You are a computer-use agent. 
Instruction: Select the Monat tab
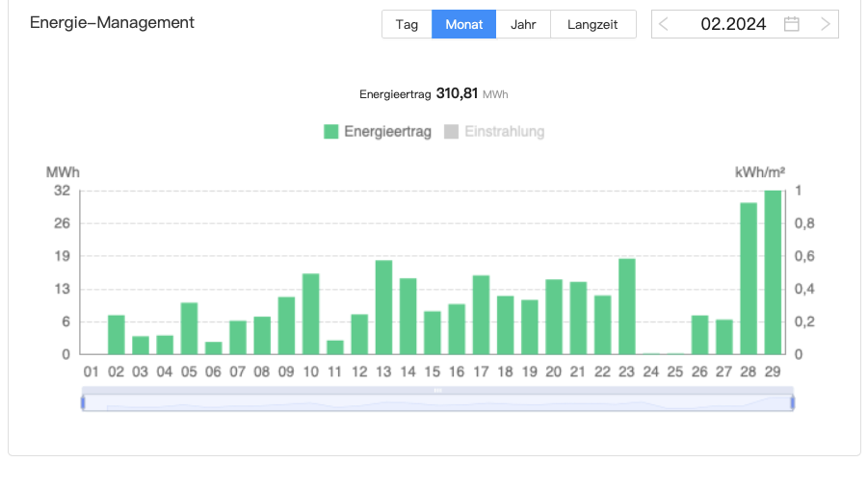pyautogui.click(x=463, y=24)
